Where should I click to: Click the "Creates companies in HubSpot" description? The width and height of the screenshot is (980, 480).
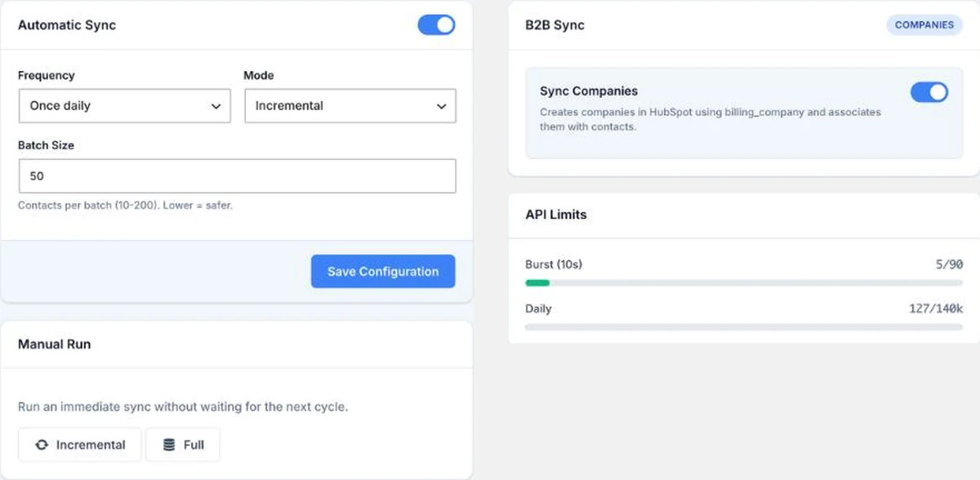710,119
